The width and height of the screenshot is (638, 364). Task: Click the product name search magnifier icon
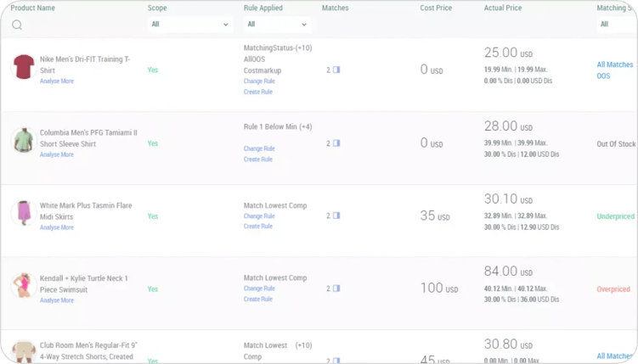tap(17, 25)
